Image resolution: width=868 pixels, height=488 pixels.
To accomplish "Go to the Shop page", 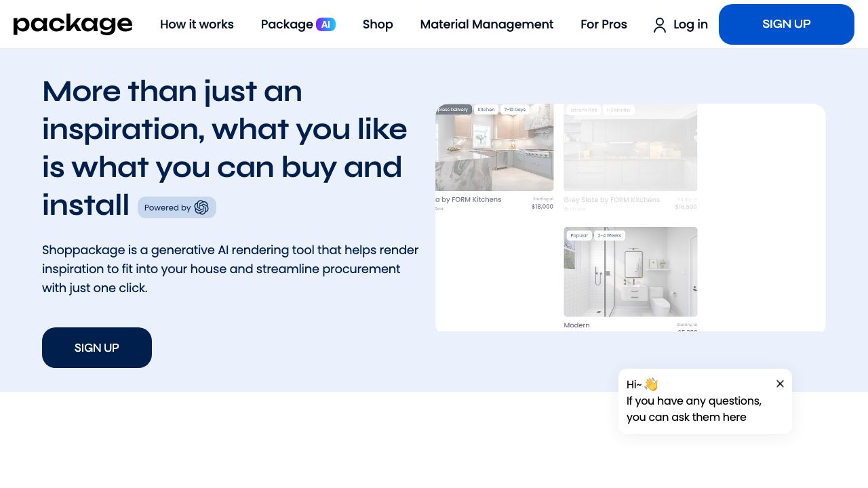I will [378, 24].
